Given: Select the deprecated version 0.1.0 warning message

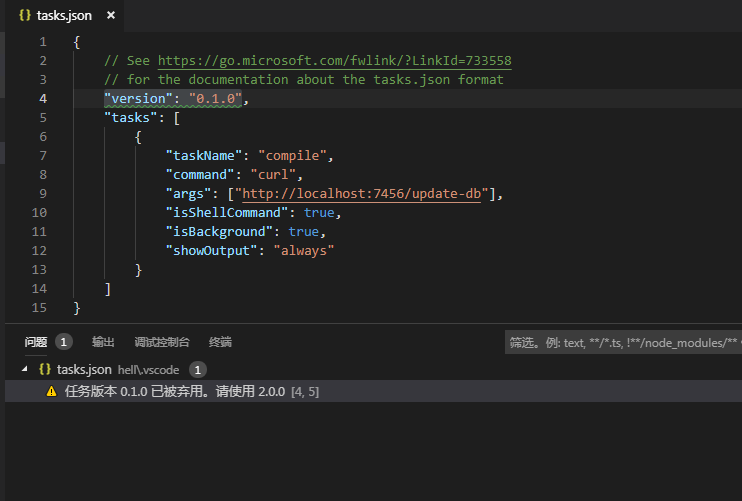Looking at the screenshot, I should [175, 391].
